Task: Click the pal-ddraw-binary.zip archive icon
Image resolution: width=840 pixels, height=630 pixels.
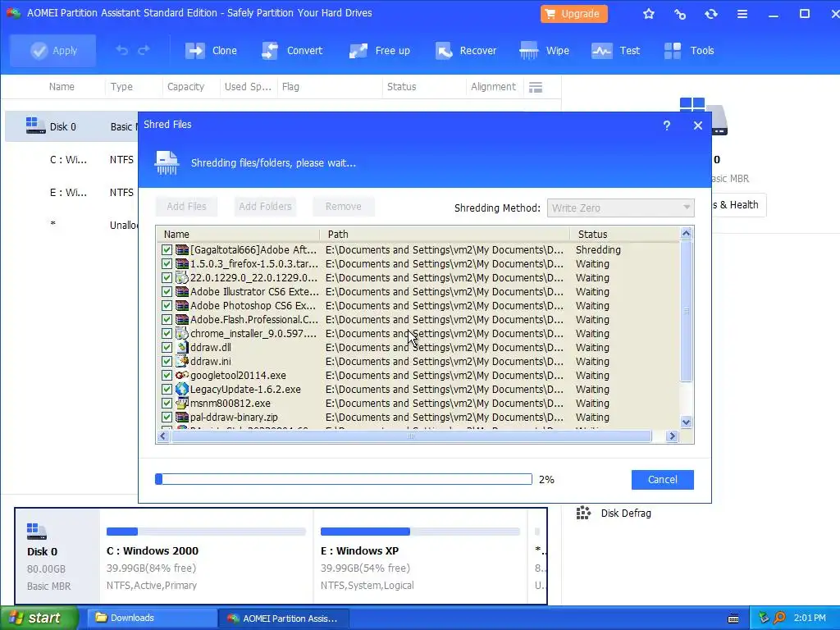Action: [x=182, y=417]
